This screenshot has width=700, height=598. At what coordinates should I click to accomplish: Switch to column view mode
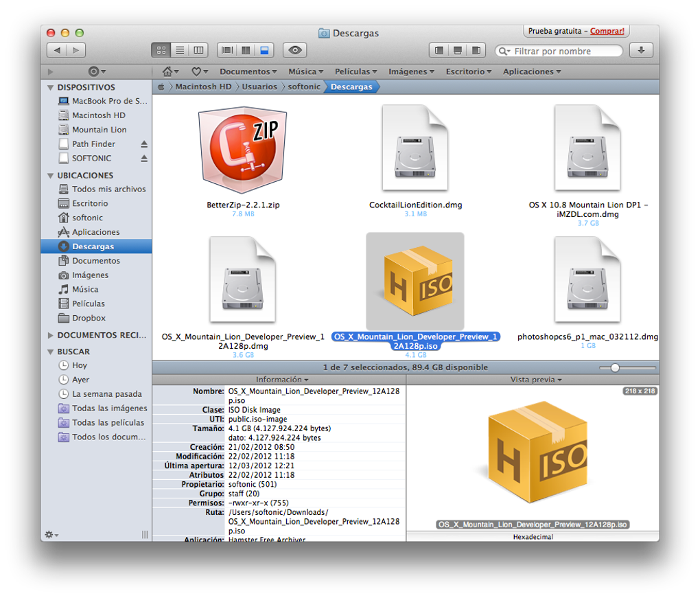point(198,50)
